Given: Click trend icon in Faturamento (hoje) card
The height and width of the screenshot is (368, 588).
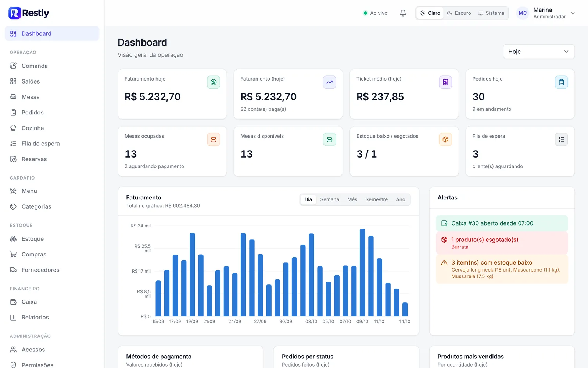Looking at the screenshot, I should point(329,82).
